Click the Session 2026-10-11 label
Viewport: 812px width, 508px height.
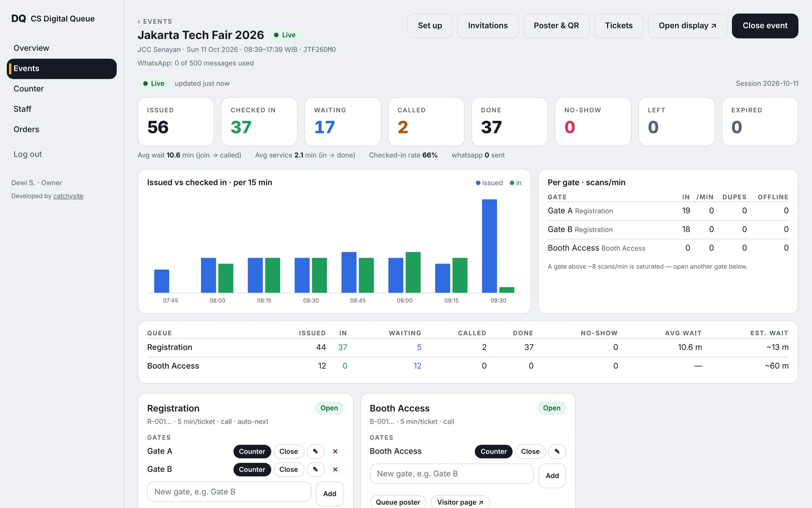(x=767, y=83)
